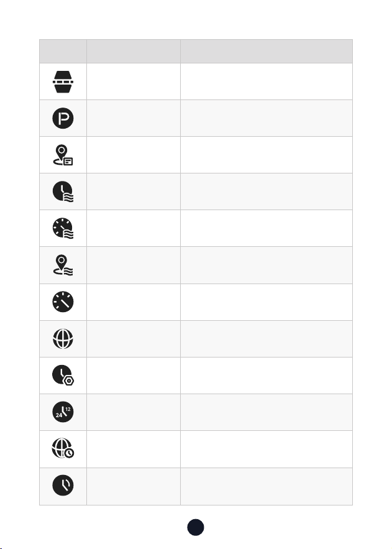Click the middle cell beside the globe icon

(x=134, y=339)
